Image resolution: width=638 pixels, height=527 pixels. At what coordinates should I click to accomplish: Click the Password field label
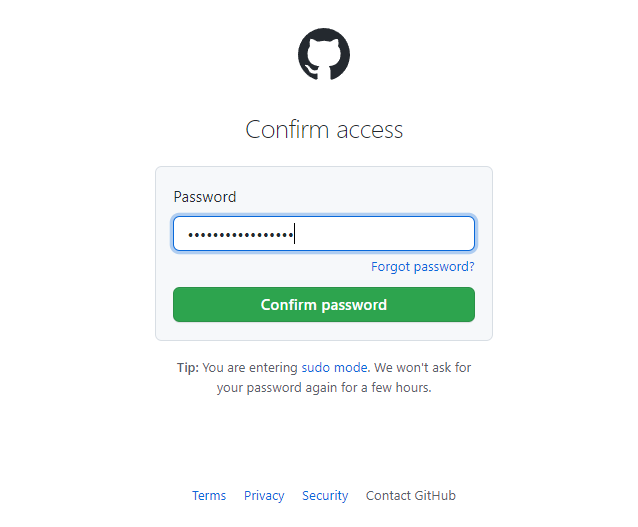click(205, 197)
